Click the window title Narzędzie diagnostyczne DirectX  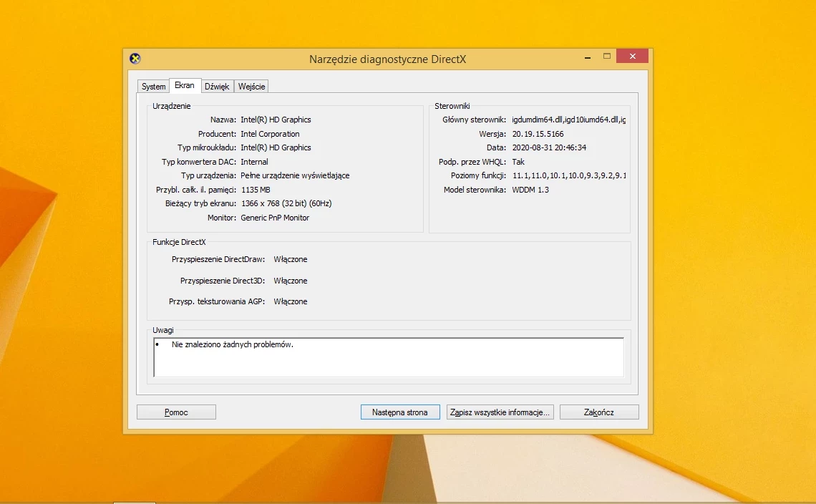point(388,59)
